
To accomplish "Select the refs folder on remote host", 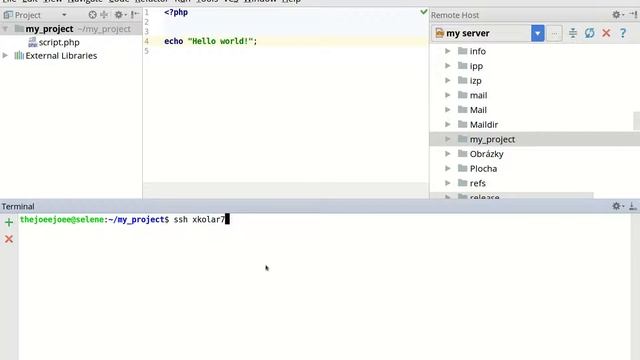I will click(x=478, y=183).
